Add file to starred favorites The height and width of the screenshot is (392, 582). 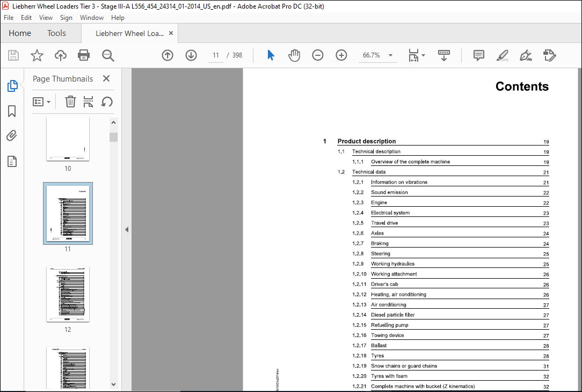(37, 55)
